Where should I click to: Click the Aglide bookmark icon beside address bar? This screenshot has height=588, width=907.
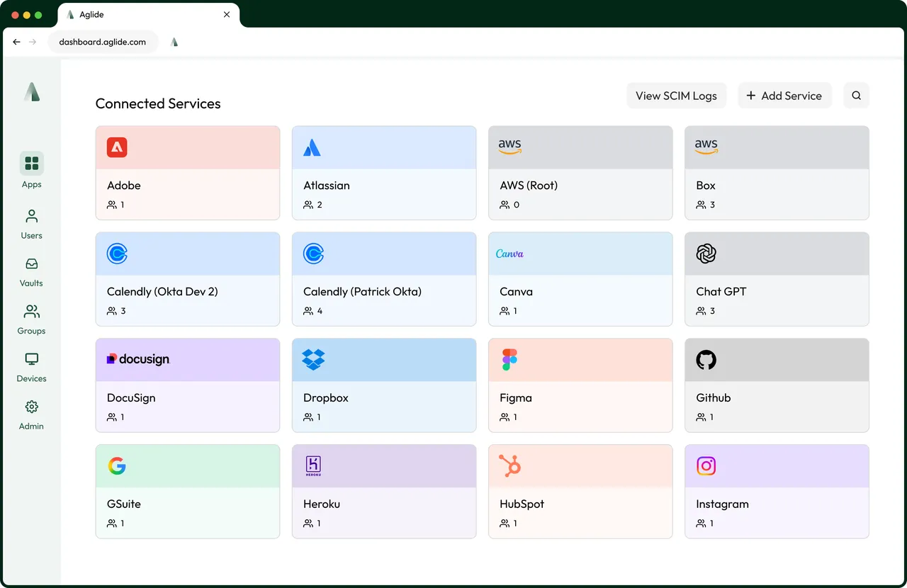[174, 42]
